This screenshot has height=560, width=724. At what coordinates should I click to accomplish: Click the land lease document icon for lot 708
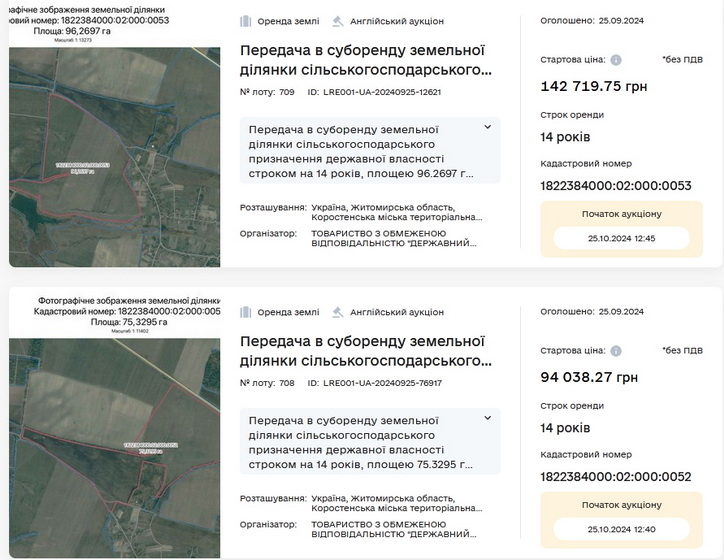(x=246, y=312)
